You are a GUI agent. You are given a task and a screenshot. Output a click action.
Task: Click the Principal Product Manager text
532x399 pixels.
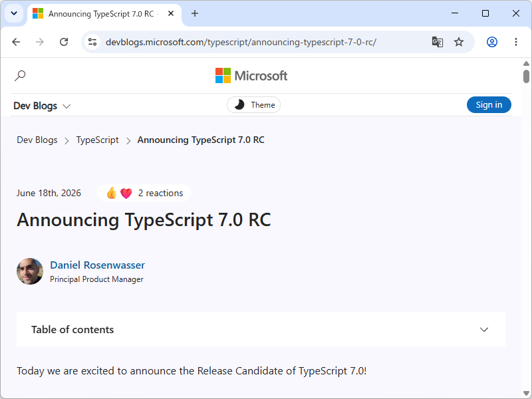click(x=96, y=279)
